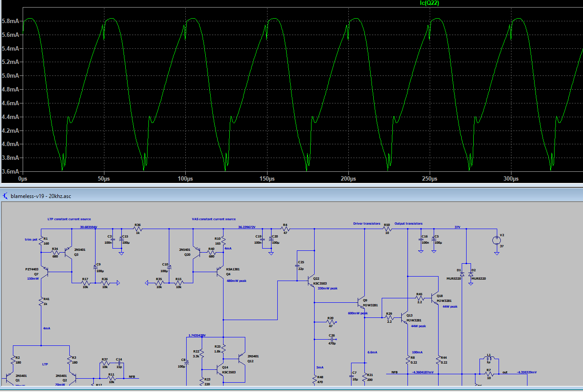Select driver transistor Q9 MJW3281
Viewport: 583px width, 392px height.
pyautogui.click(x=361, y=303)
